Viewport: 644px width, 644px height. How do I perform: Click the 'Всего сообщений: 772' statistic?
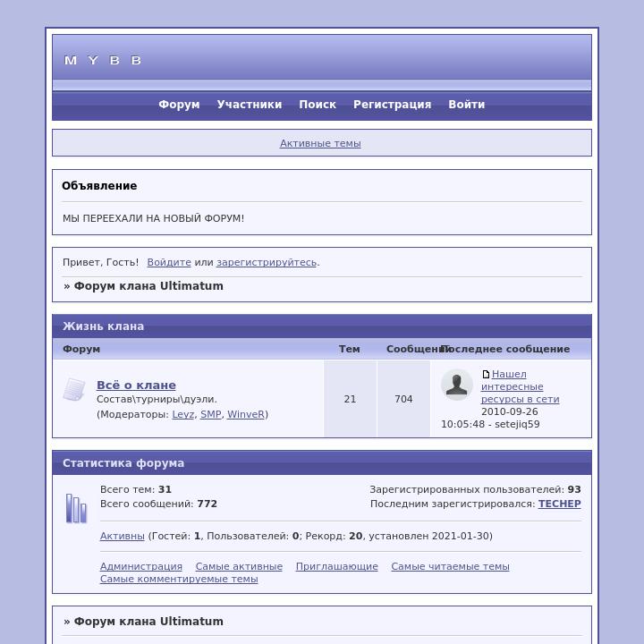click(x=158, y=504)
